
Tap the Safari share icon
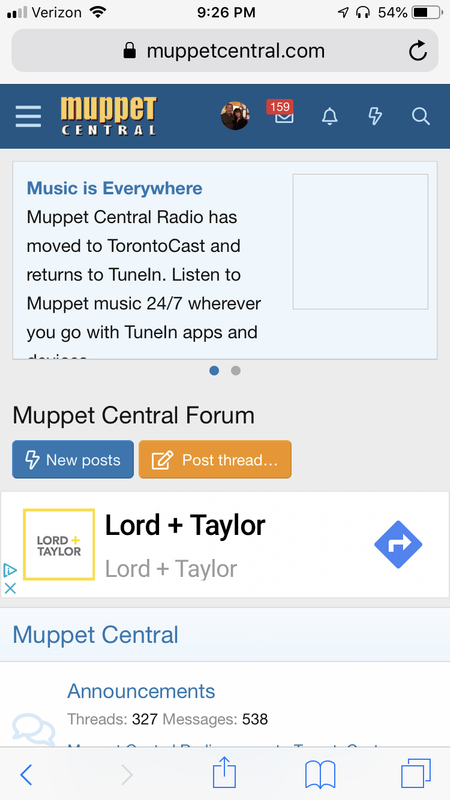(x=224, y=774)
